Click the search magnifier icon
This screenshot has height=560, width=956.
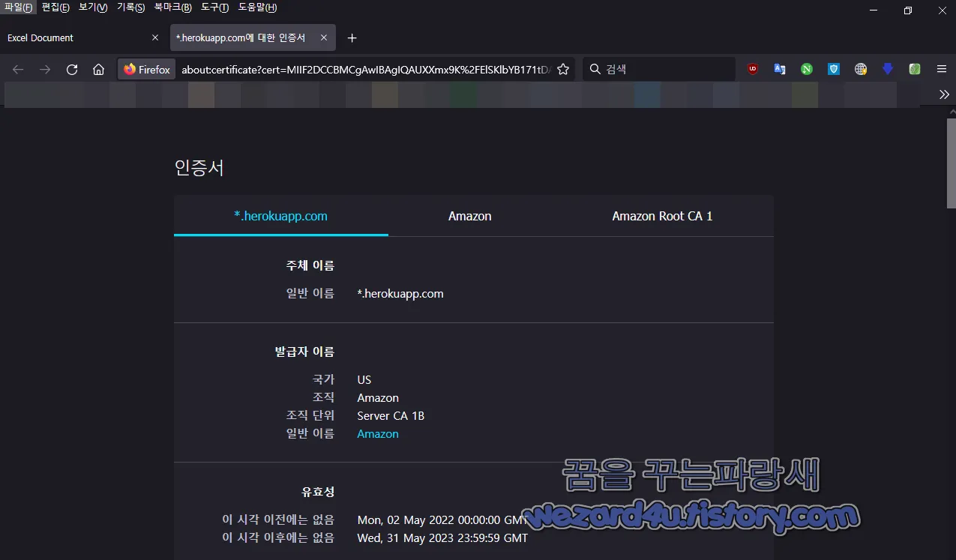(595, 69)
